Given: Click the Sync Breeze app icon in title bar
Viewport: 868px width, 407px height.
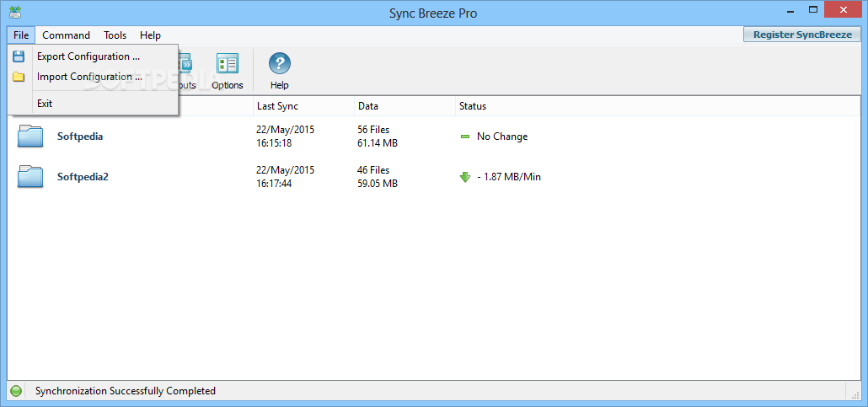Looking at the screenshot, I should click(x=15, y=10).
